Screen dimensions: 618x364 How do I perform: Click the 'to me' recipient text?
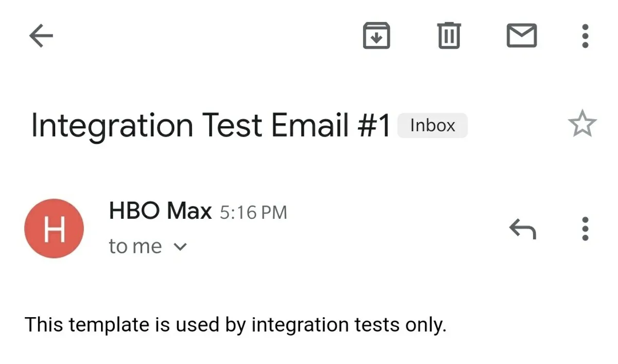(135, 247)
